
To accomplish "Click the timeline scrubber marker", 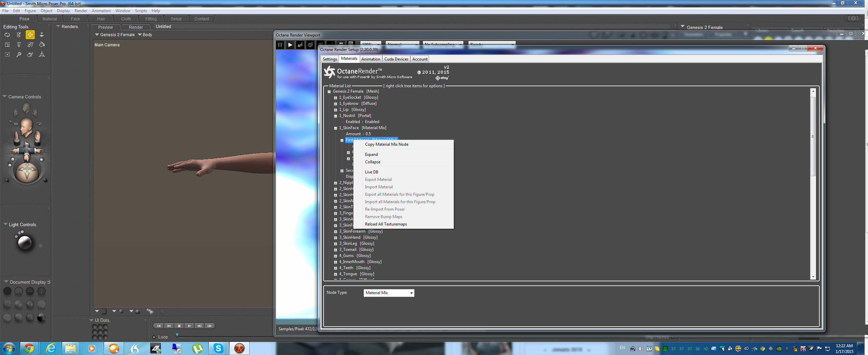I will pyautogui.click(x=177, y=335).
